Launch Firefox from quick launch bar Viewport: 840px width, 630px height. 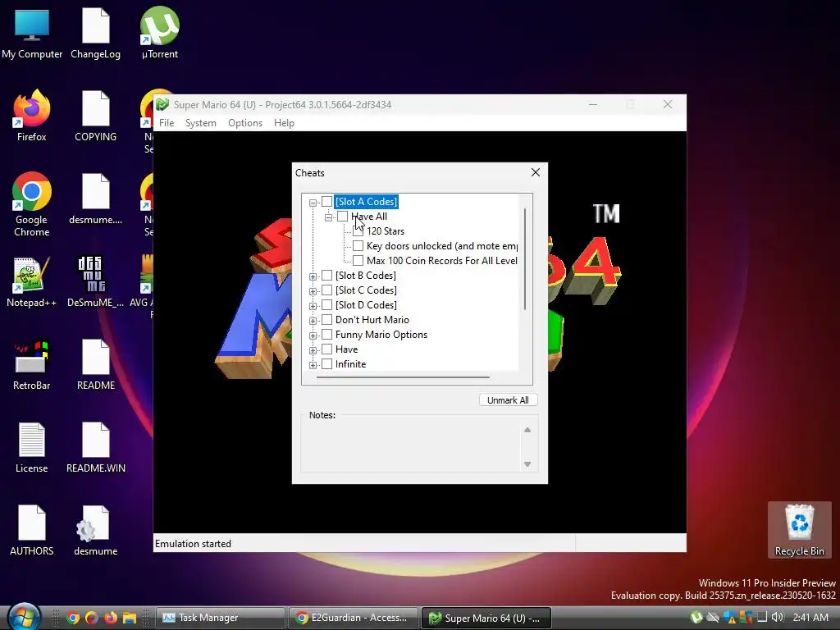(x=111, y=618)
